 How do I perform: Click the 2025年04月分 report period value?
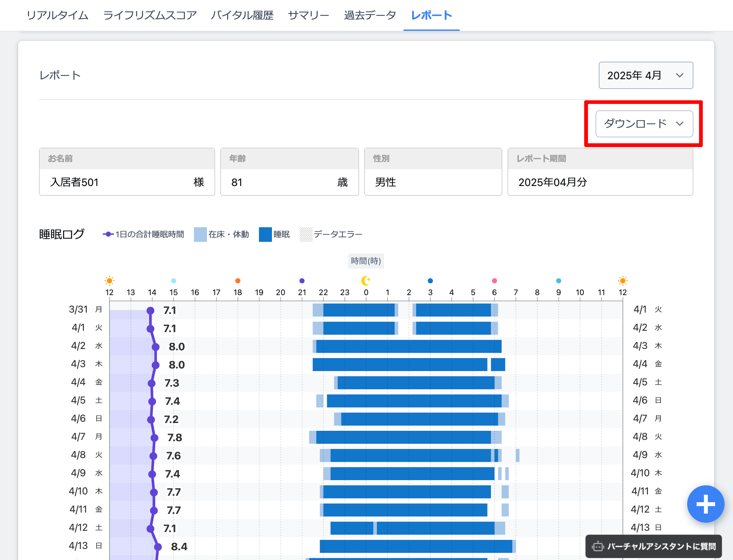pyautogui.click(x=552, y=182)
